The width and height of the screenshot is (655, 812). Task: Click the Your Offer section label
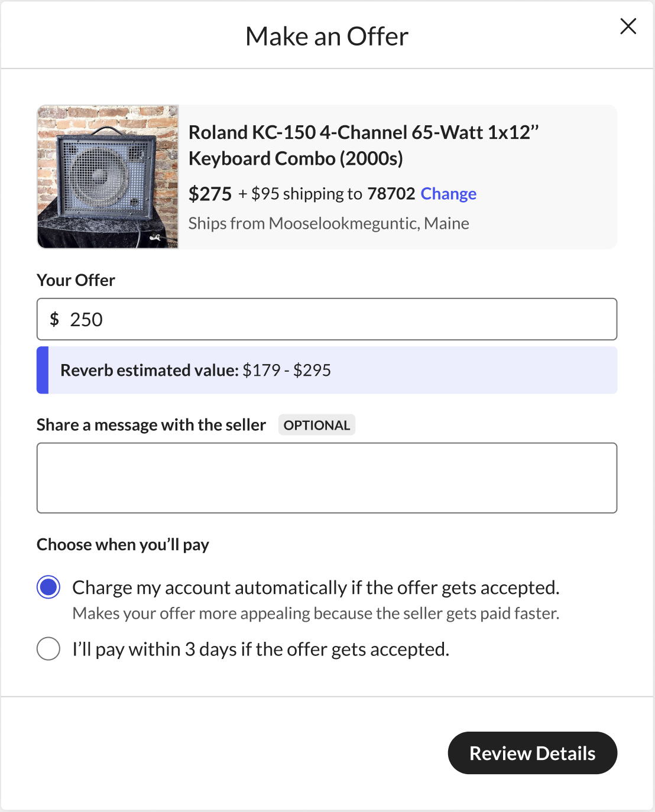click(x=76, y=280)
